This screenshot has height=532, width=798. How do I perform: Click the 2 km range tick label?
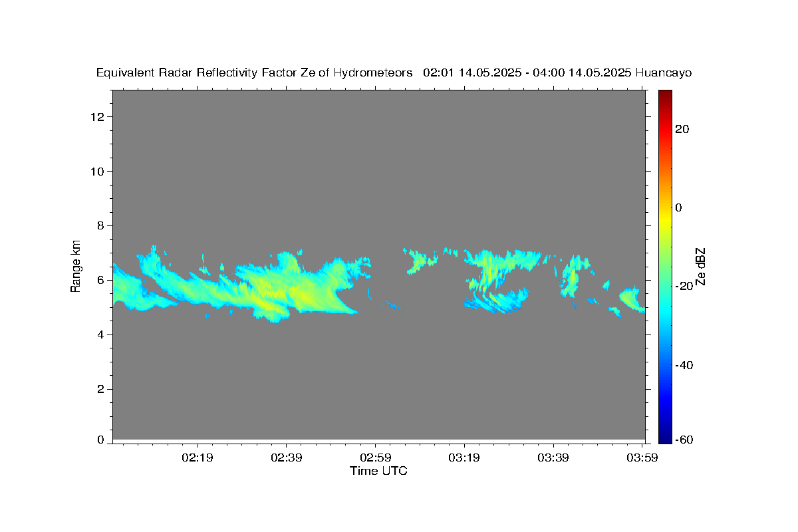coord(102,389)
